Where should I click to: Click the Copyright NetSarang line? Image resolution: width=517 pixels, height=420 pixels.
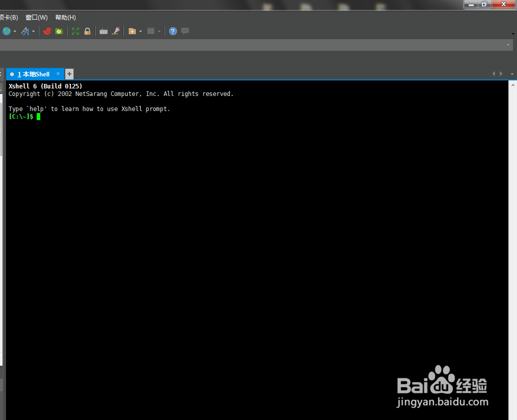coord(121,94)
